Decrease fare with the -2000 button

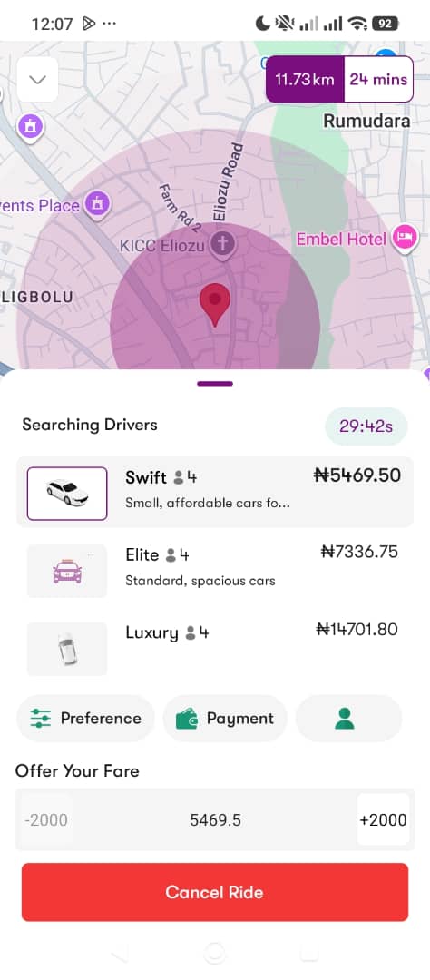pos(47,819)
